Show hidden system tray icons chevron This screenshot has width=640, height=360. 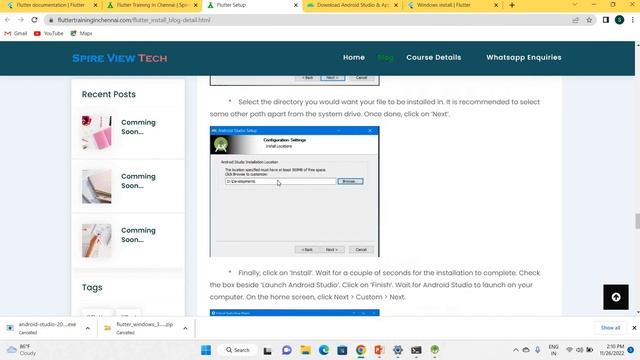click(x=516, y=350)
